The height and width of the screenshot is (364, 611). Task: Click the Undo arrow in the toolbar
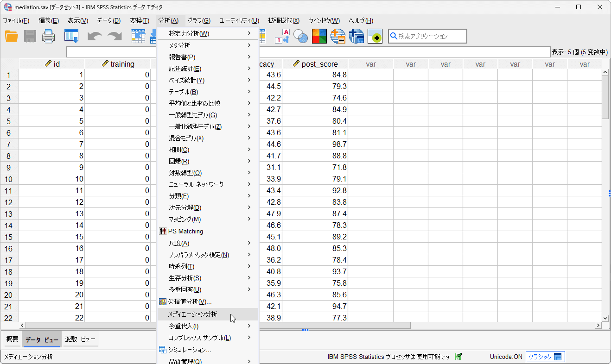pyautogui.click(x=95, y=36)
